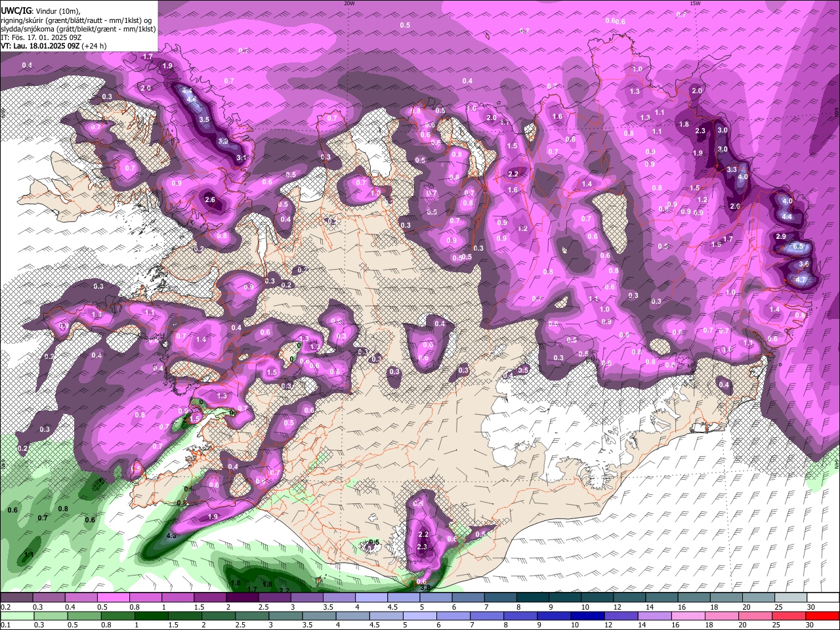The width and height of the screenshot is (840, 630).
Task: Click the 3.6 value on the east coast
Action: (x=804, y=263)
